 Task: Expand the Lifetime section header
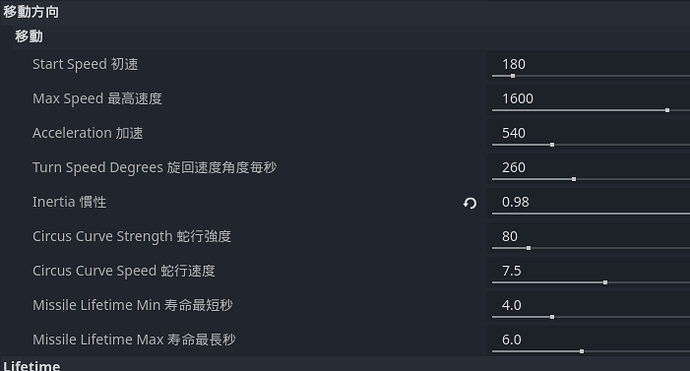tap(345, 365)
